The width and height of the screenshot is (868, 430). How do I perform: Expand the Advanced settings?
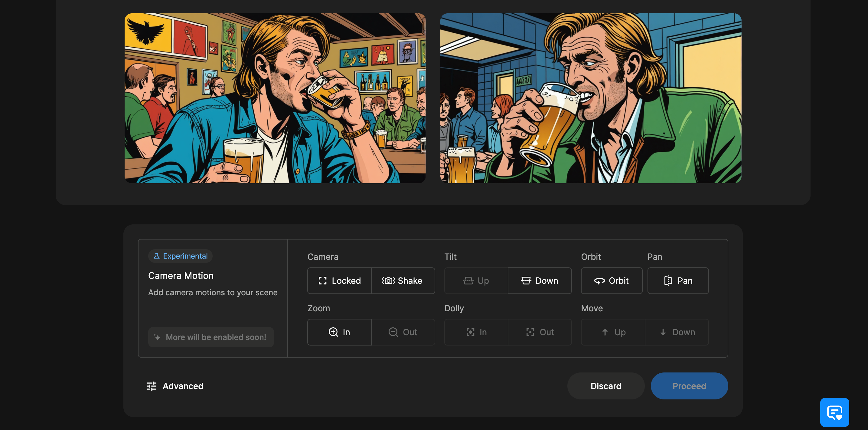pyautogui.click(x=182, y=386)
